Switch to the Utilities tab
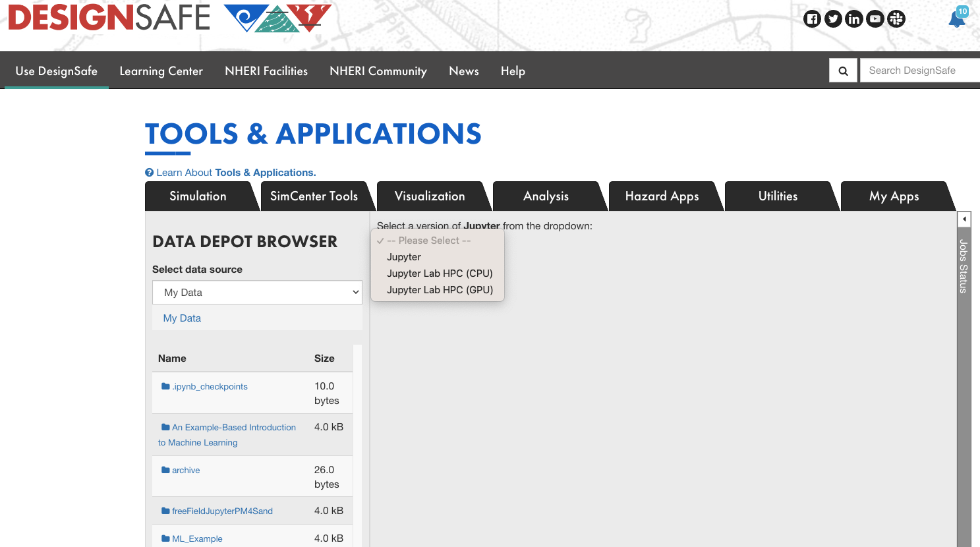 pos(778,196)
